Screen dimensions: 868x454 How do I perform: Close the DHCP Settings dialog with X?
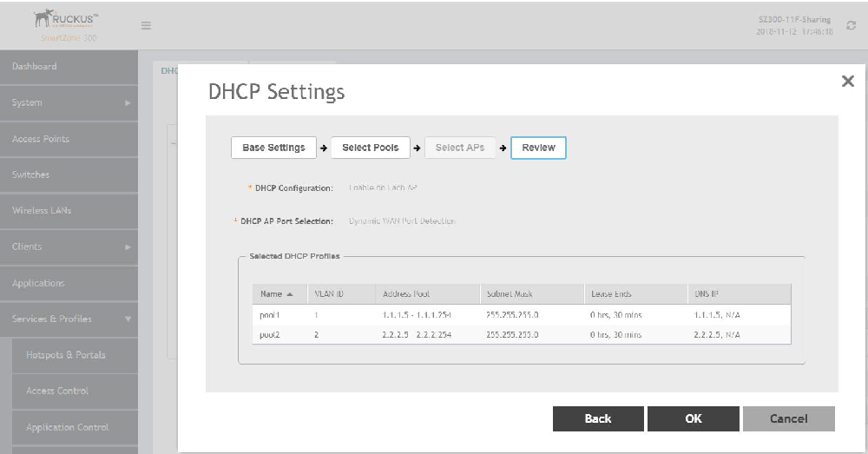pyautogui.click(x=848, y=81)
